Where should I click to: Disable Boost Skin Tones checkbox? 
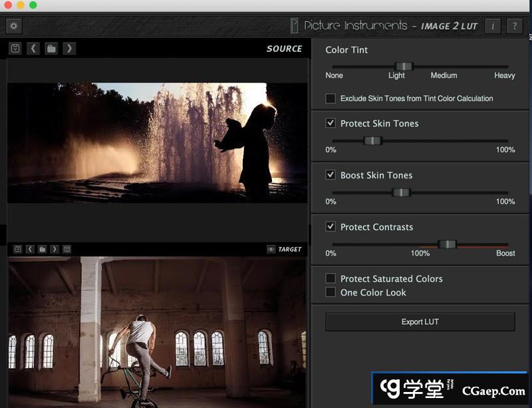[331, 175]
